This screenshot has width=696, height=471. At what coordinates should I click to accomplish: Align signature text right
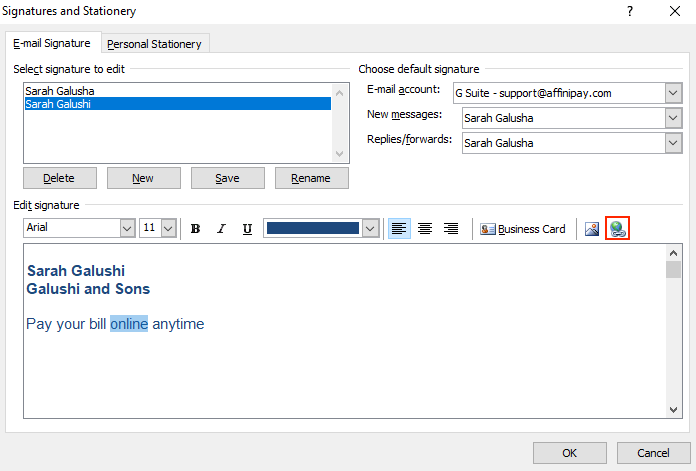pyautogui.click(x=451, y=229)
